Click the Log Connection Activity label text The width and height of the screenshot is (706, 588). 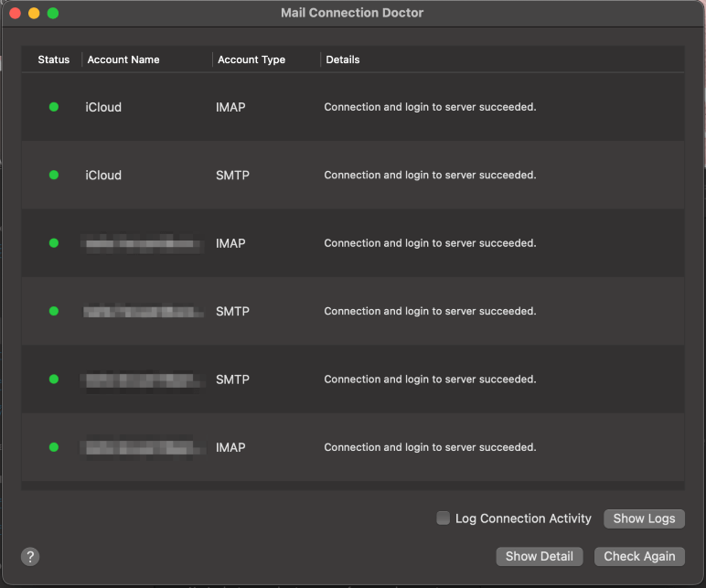[523, 519]
